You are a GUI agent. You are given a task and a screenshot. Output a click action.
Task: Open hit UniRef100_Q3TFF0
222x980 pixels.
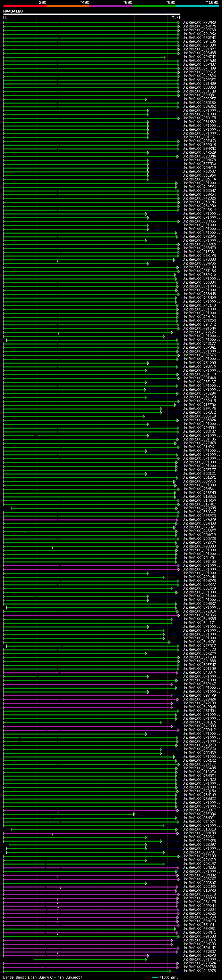pos(199,374)
